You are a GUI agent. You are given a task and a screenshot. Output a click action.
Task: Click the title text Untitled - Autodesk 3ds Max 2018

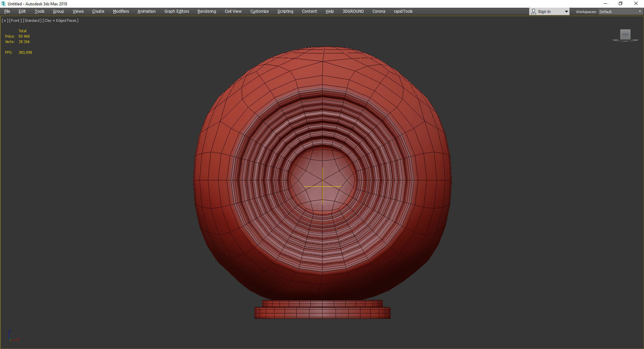click(x=37, y=4)
